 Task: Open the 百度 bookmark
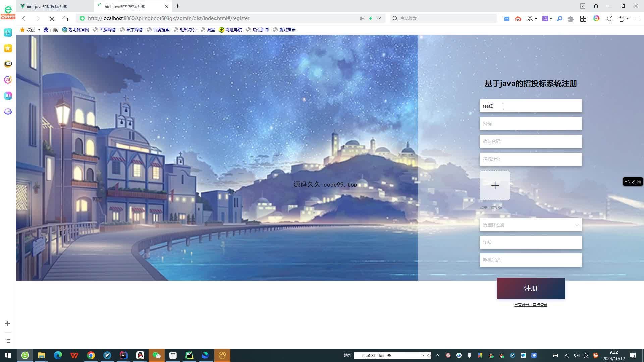click(51, 30)
